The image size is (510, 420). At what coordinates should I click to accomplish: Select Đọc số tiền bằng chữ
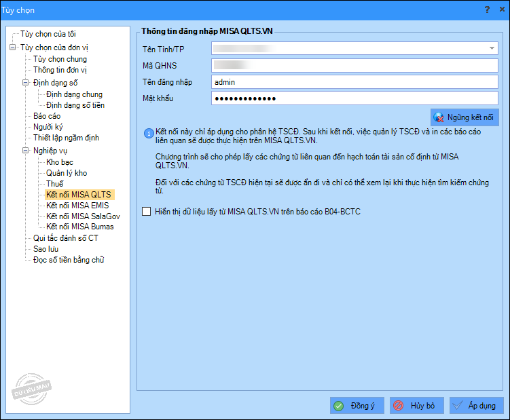(69, 260)
